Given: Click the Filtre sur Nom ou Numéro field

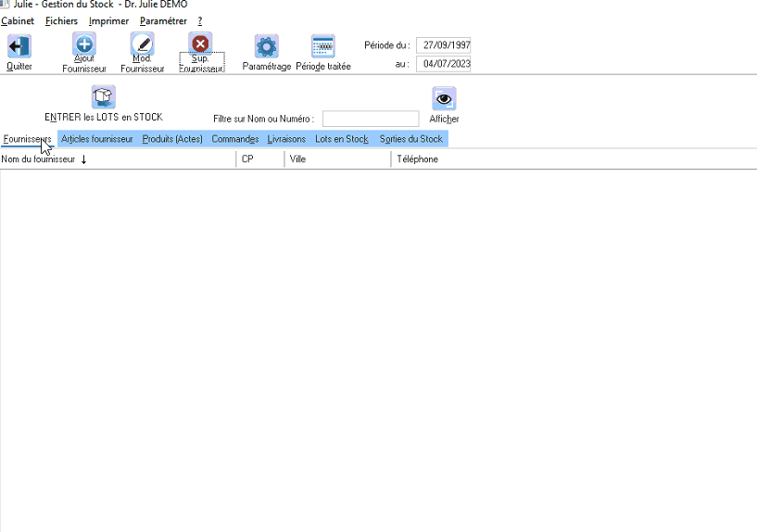Looking at the screenshot, I should pos(371,119).
